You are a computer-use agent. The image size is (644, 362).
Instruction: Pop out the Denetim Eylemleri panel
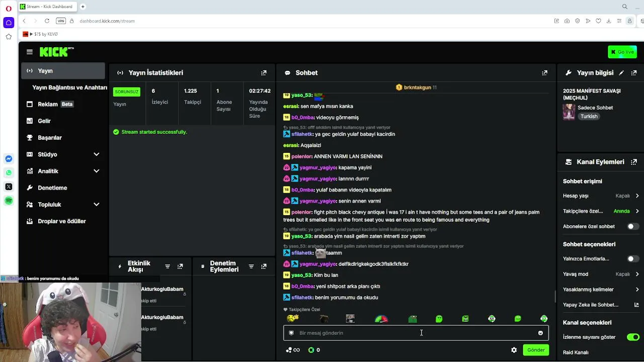pyautogui.click(x=264, y=266)
